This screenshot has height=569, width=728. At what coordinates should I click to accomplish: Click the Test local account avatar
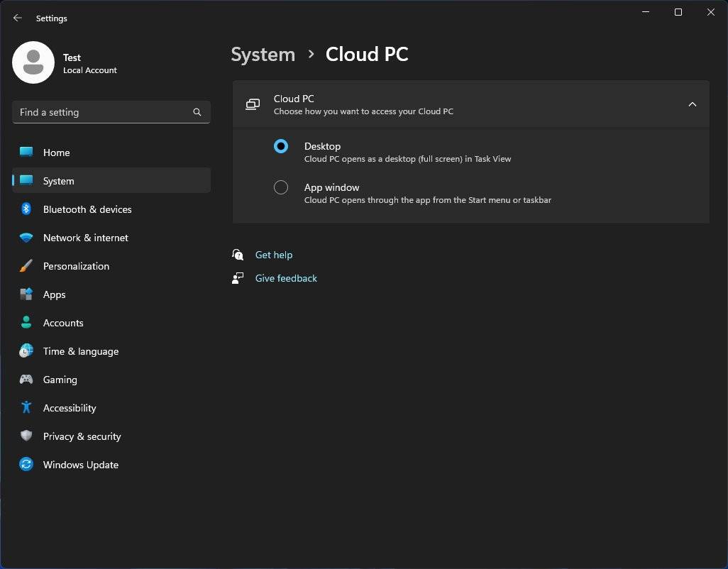click(x=33, y=62)
